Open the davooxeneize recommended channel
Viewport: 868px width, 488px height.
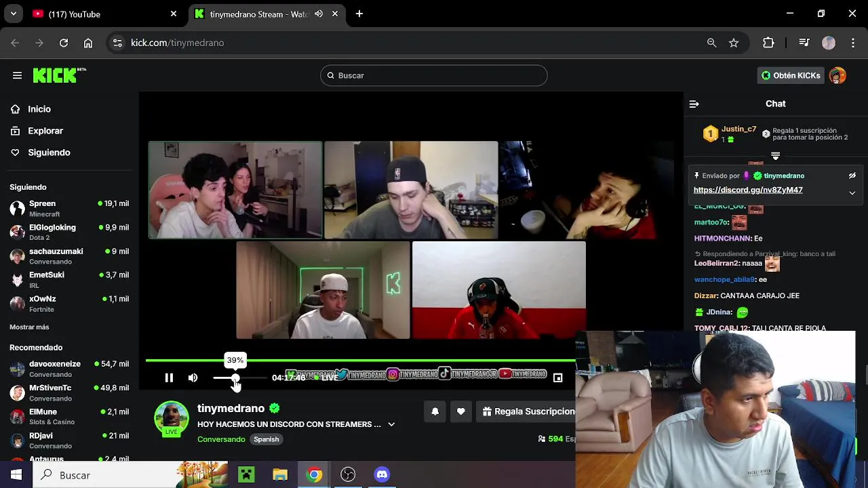[69, 369]
